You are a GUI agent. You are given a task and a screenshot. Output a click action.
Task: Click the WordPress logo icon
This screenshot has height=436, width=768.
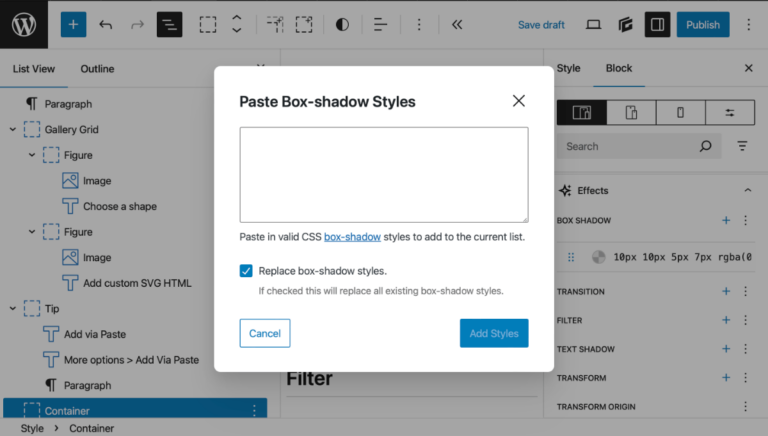pos(24,24)
